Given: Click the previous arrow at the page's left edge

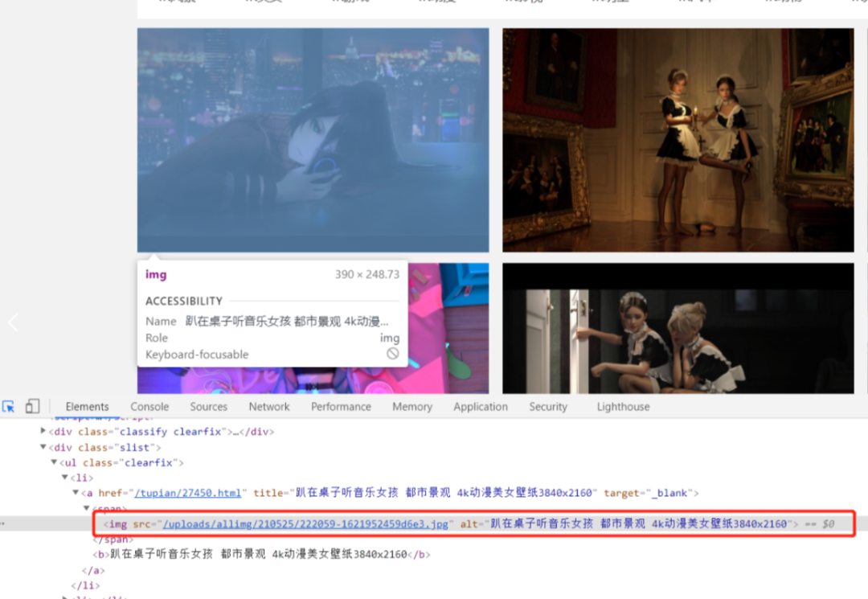Looking at the screenshot, I should [x=14, y=322].
